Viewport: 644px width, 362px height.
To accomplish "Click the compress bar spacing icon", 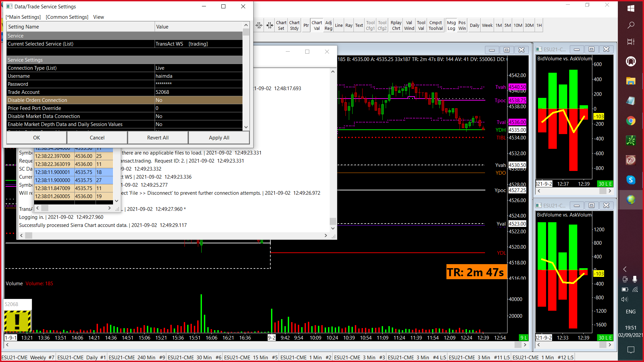I will tap(259, 25).
